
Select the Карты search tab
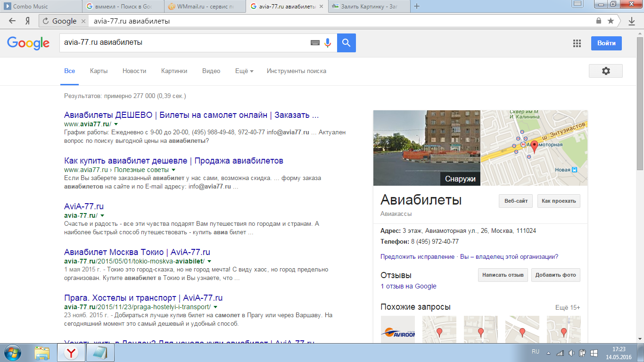99,71
